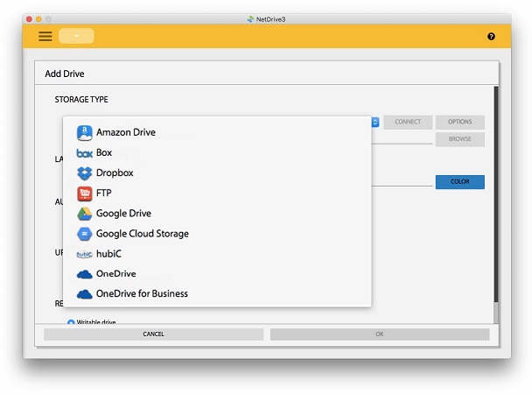The width and height of the screenshot is (532, 394).
Task: Open the hamburger menu in the toolbar
Action: click(45, 36)
